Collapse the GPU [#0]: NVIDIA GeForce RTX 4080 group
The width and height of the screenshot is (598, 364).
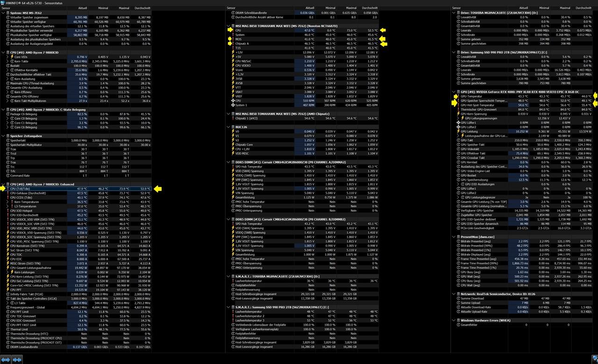pyautogui.click(x=454, y=92)
